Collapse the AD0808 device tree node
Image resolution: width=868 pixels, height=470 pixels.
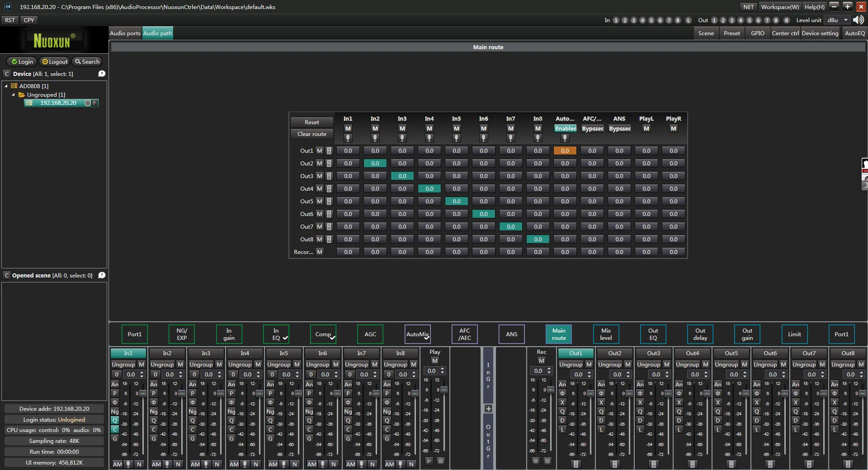[x=6, y=86]
